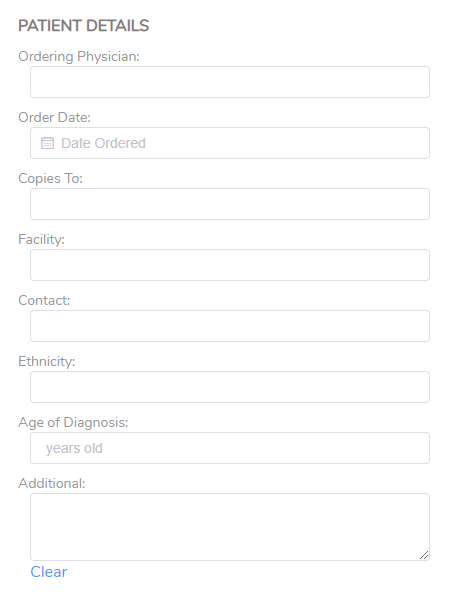452x598 pixels.
Task: Open the Date Ordered date picker field
Action: (230, 143)
